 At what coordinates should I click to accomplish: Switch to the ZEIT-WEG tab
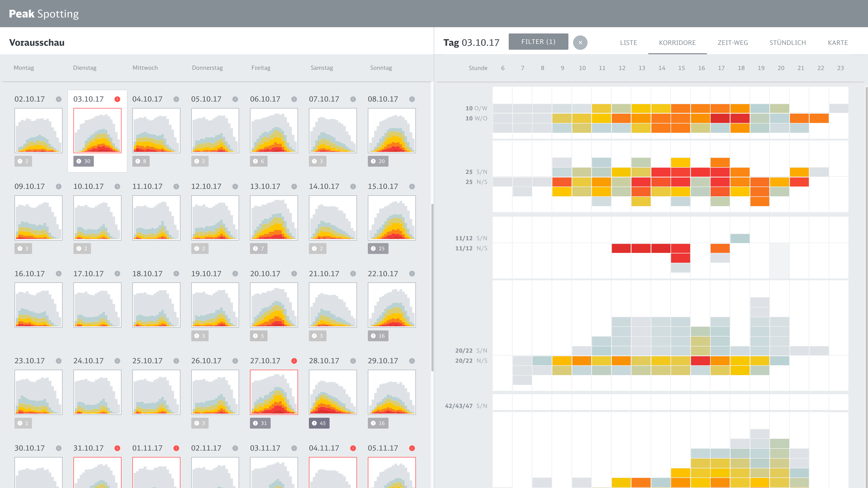(733, 43)
